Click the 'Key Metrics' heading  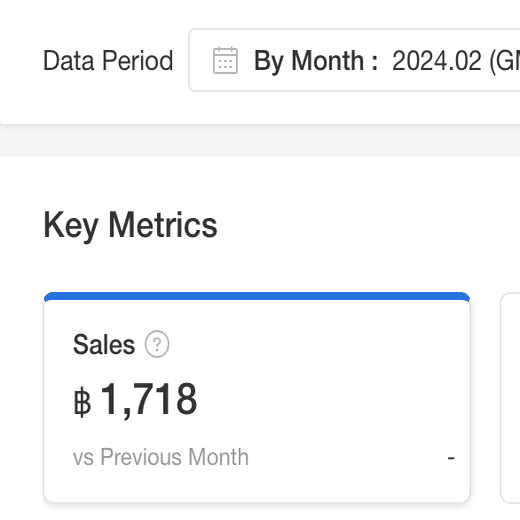coord(130,226)
